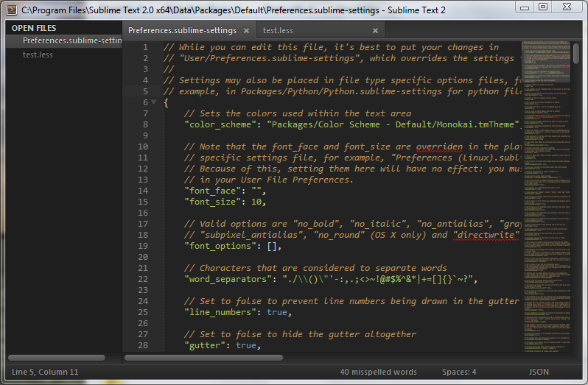Click the comment "Sets the colors used" on line 7

click(298, 113)
